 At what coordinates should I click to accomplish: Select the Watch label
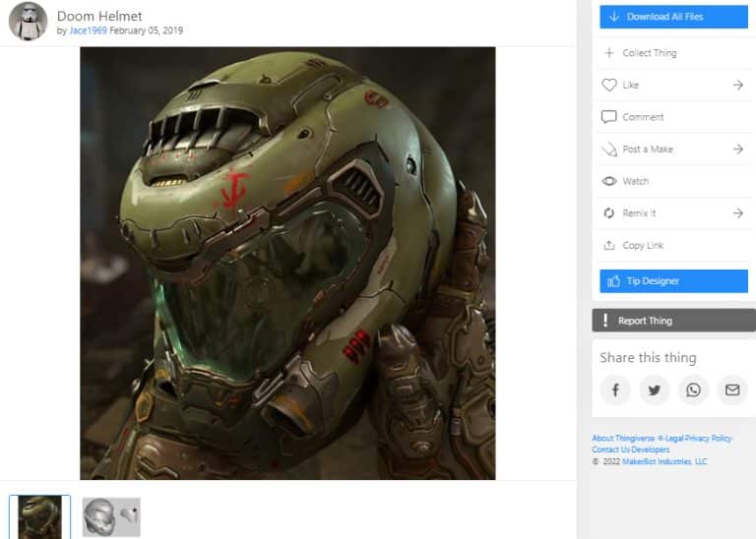tap(636, 181)
